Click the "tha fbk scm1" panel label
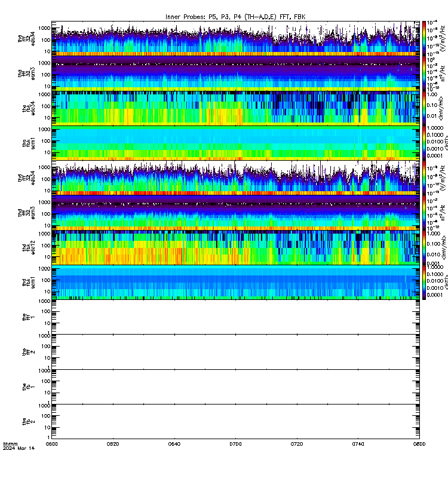448x478 pixels. click(29, 143)
